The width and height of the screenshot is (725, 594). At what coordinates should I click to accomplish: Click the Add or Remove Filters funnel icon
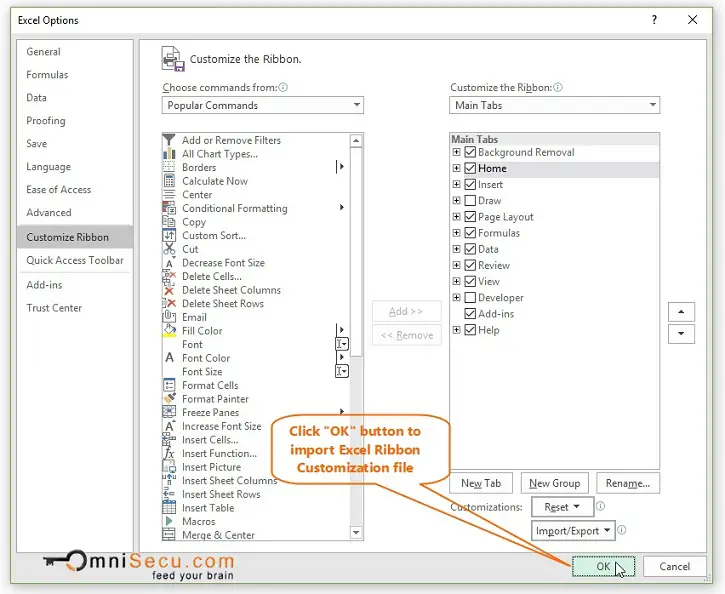pos(169,140)
